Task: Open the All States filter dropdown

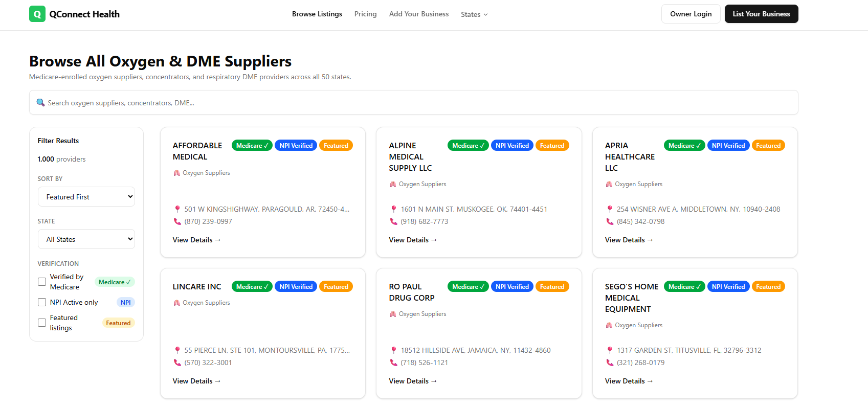Action: point(86,239)
